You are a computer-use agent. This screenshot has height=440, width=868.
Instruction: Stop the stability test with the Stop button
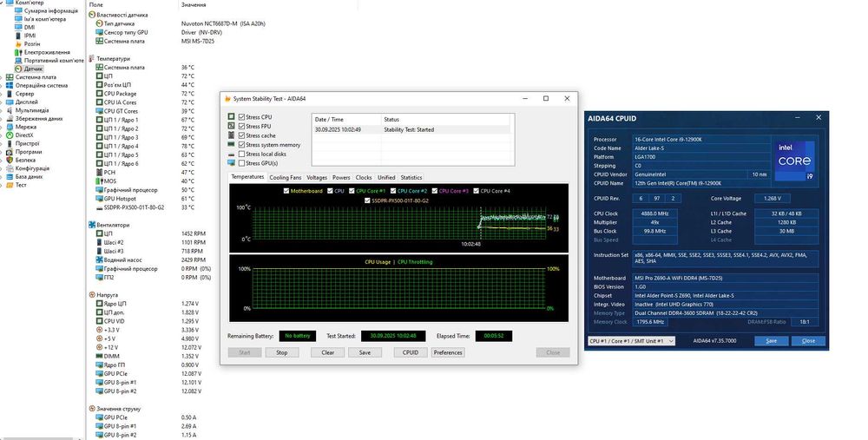[x=282, y=352]
